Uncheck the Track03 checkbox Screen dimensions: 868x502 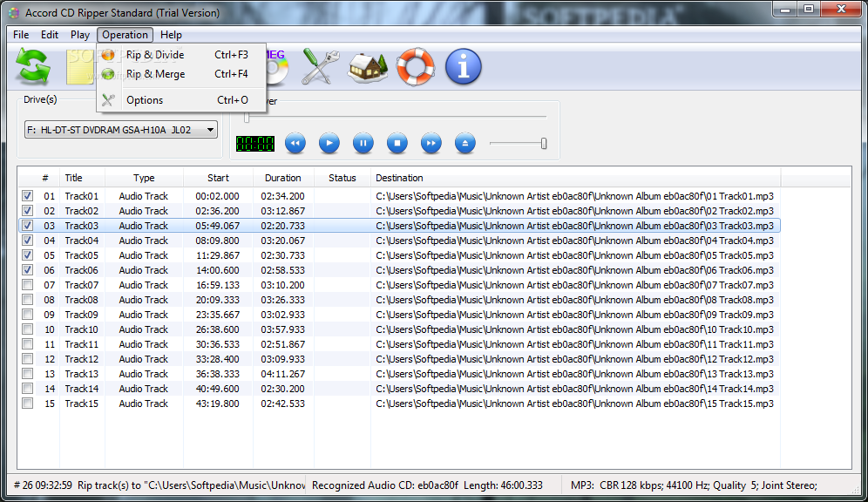tap(27, 225)
